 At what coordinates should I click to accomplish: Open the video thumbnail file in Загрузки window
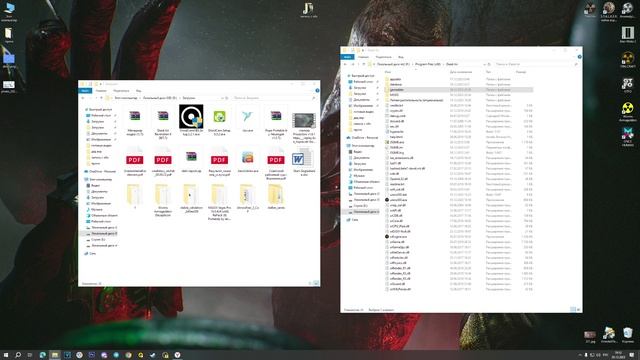[304, 120]
